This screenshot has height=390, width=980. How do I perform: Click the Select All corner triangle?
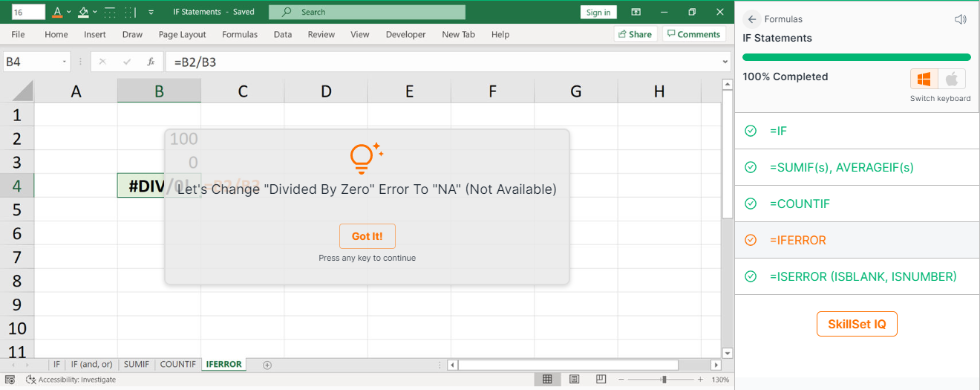click(22, 91)
